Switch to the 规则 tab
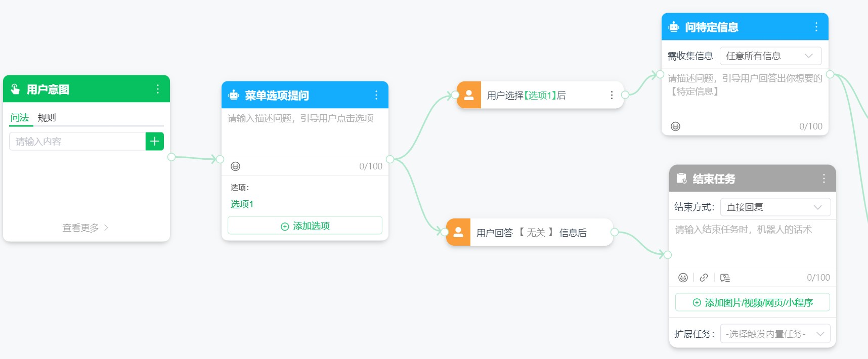The image size is (868, 359). pyautogui.click(x=47, y=118)
